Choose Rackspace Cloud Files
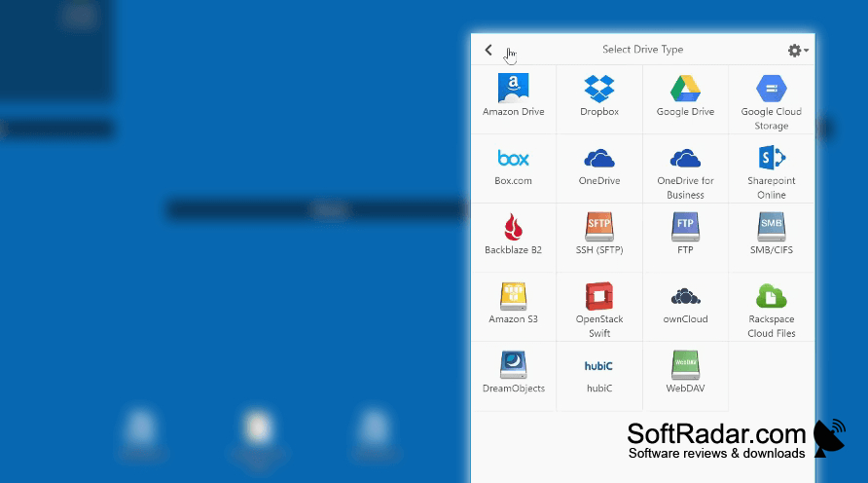Image resolution: width=868 pixels, height=483 pixels. [x=771, y=307]
